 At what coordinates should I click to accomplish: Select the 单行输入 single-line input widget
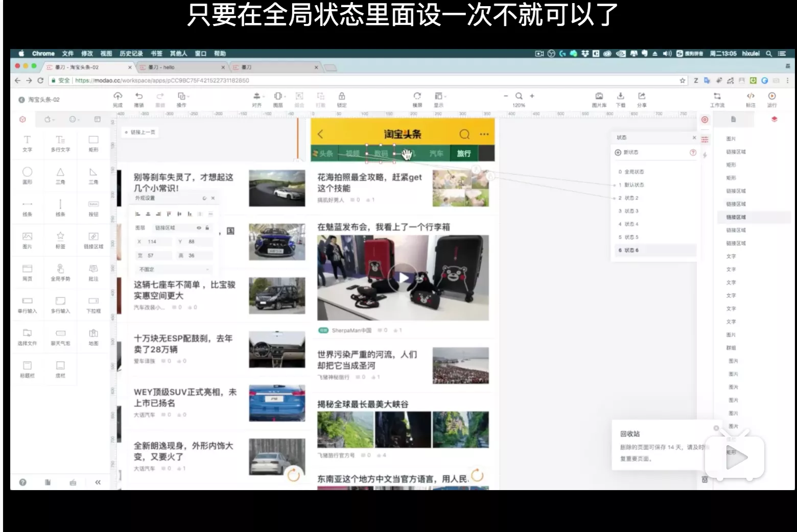pos(27,304)
